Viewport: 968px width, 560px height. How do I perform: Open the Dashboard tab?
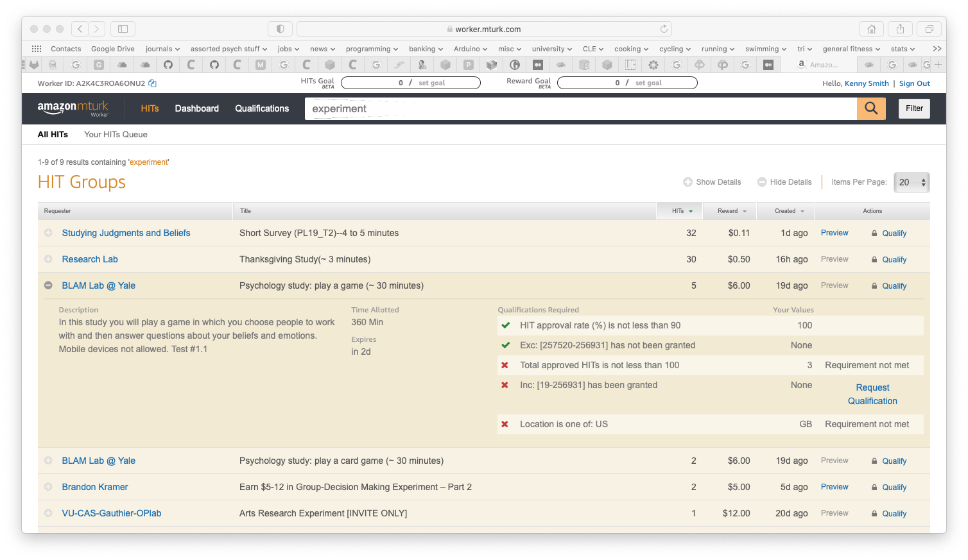click(196, 108)
